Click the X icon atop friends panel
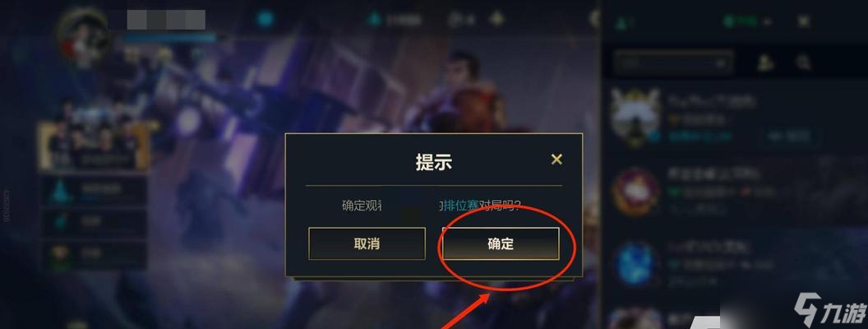This screenshot has width=868, height=329. (803, 21)
